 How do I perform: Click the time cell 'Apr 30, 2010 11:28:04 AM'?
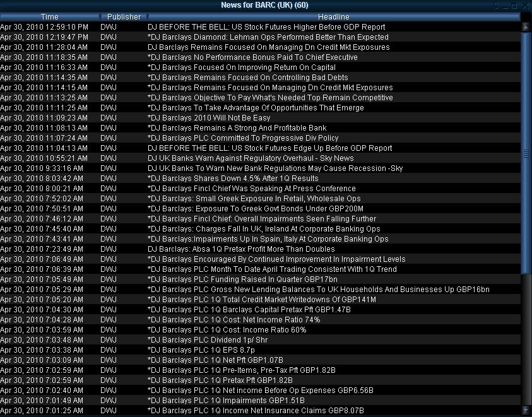pos(44,47)
